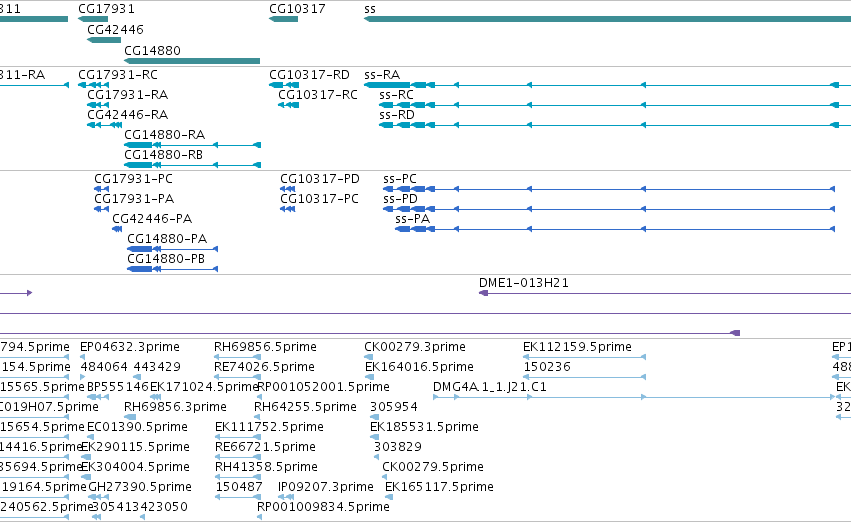Select the long ss gene bar
The image size is (851, 522).
[x=607, y=20]
